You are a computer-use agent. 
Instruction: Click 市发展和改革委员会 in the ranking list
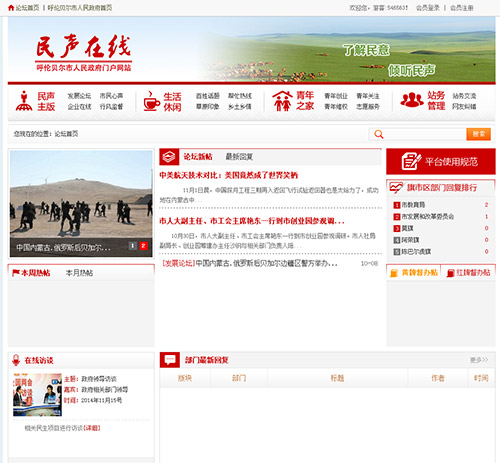(x=428, y=217)
